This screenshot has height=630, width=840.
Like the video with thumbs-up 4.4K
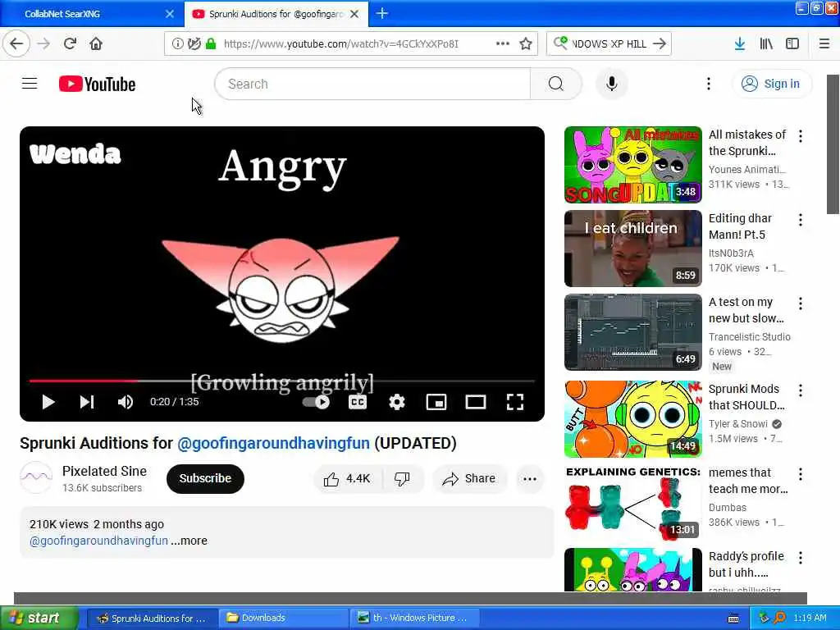pyautogui.click(x=348, y=478)
